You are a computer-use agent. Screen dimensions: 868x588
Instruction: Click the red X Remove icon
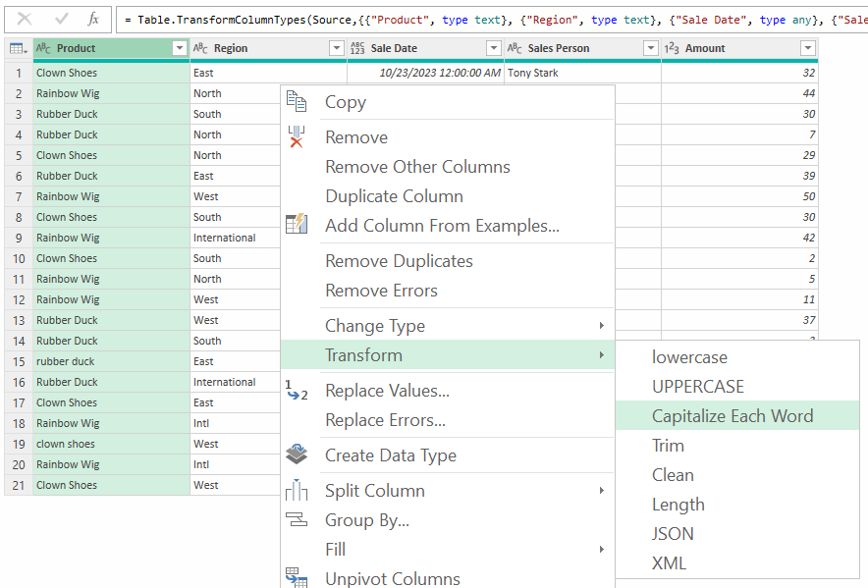coord(297,137)
